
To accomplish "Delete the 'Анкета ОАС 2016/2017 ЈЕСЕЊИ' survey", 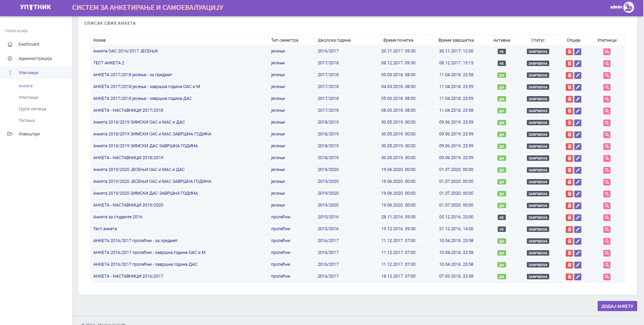I will 569,52.
